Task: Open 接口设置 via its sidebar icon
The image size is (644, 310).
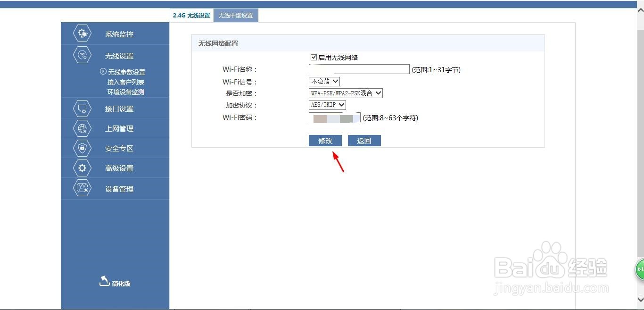Action: point(82,108)
